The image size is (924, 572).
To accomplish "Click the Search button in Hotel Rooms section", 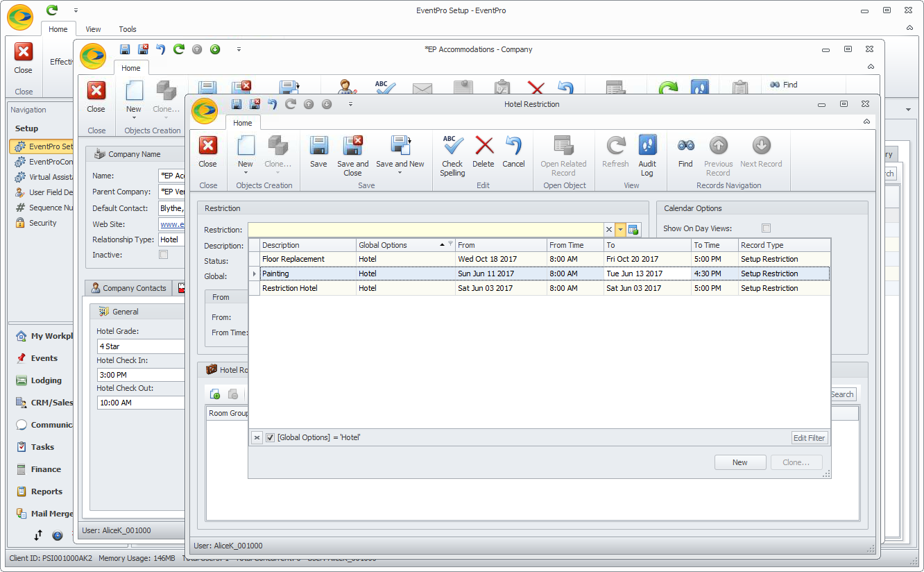I will click(842, 394).
